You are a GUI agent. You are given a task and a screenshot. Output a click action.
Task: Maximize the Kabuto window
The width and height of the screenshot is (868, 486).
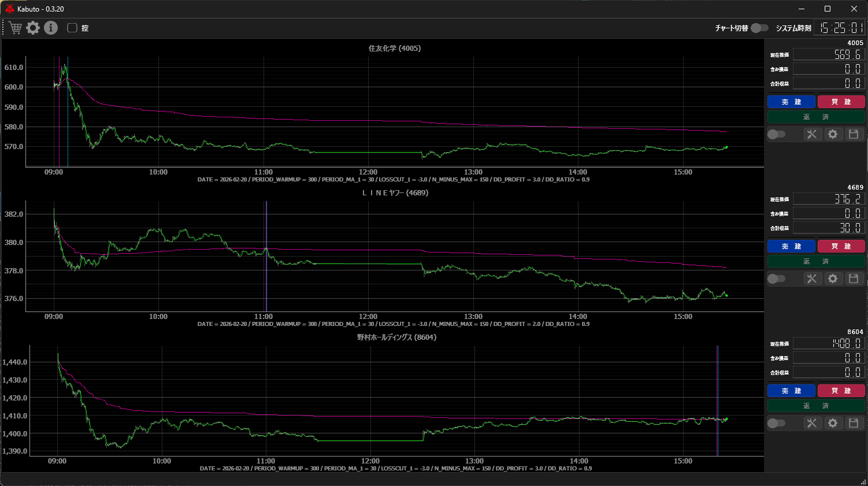(x=828, y=9)
